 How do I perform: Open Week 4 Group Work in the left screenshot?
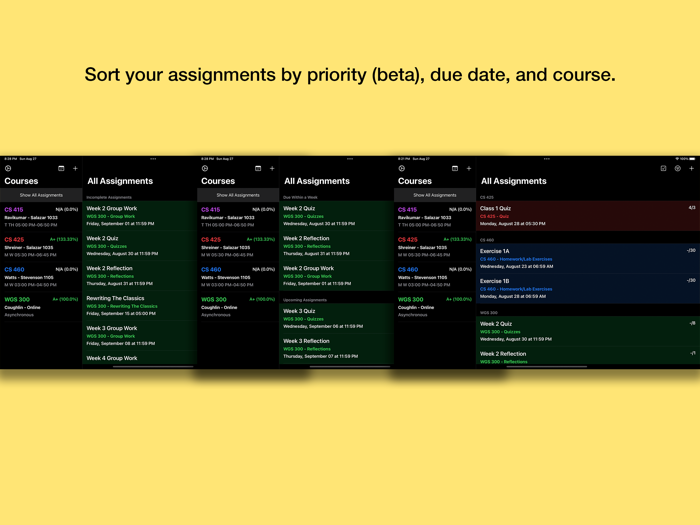click(140, 358)
